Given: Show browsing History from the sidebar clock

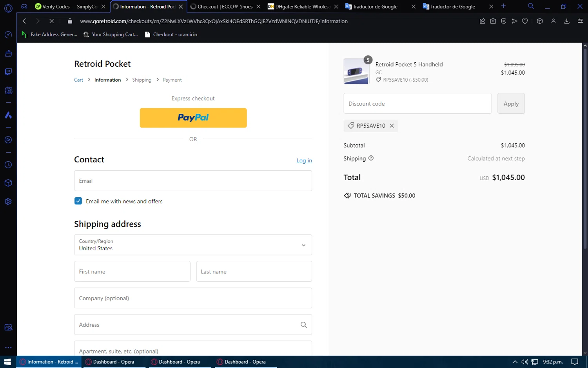Looking at the screenshot, I should 8,165.
